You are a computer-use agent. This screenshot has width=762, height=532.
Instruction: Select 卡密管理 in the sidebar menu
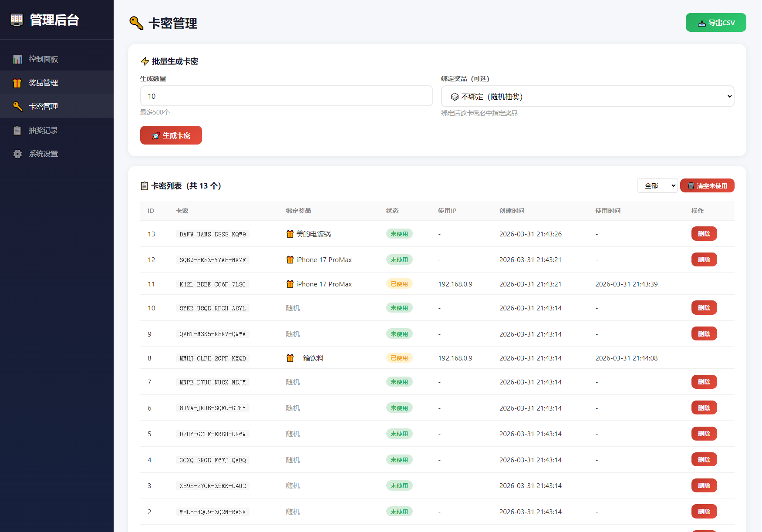44,106
